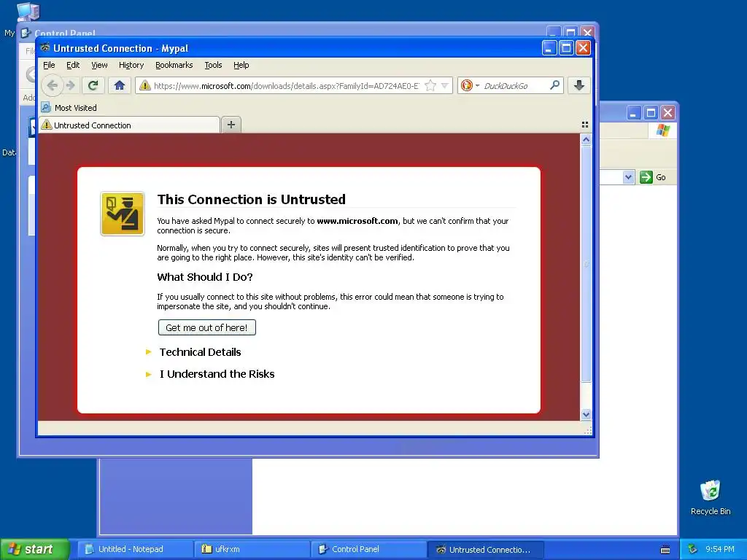Click into the URL address field
The image size is (747, 560).
(x=286, y=86)
